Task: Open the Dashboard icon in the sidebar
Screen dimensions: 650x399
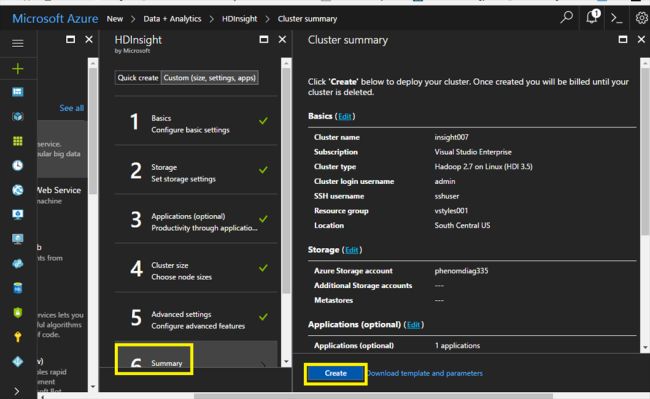Action: click(x=17, y=92)
